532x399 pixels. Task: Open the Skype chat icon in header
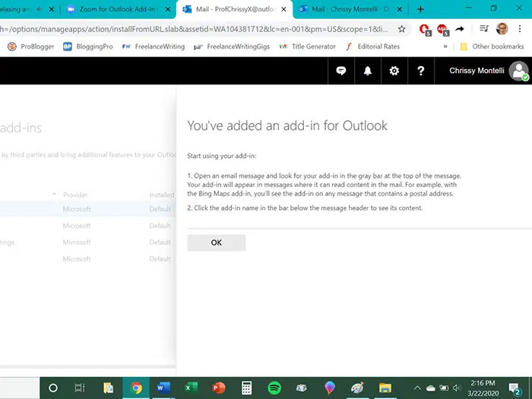click(341, 71)
